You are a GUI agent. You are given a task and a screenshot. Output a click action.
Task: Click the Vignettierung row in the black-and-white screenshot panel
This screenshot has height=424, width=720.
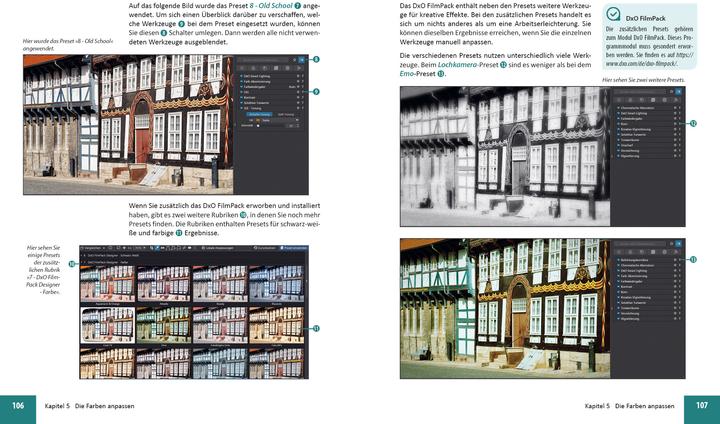pyautogui.click(x=647, y=156)
